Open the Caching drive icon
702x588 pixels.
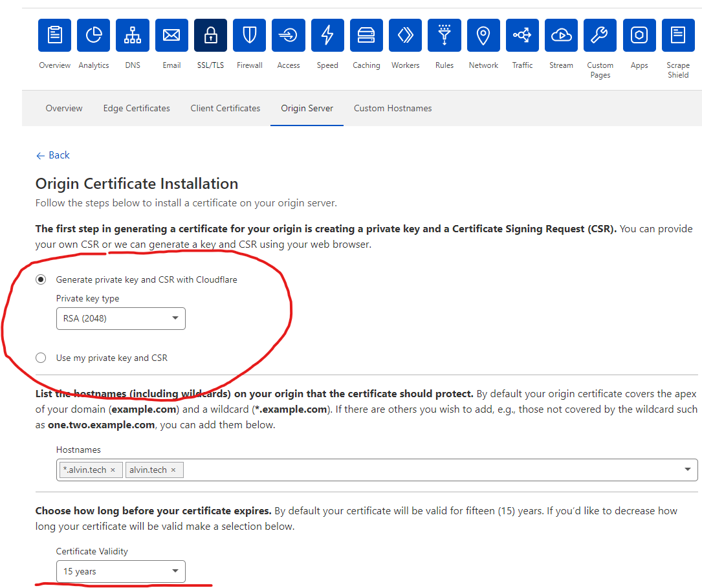pos(366,36)
